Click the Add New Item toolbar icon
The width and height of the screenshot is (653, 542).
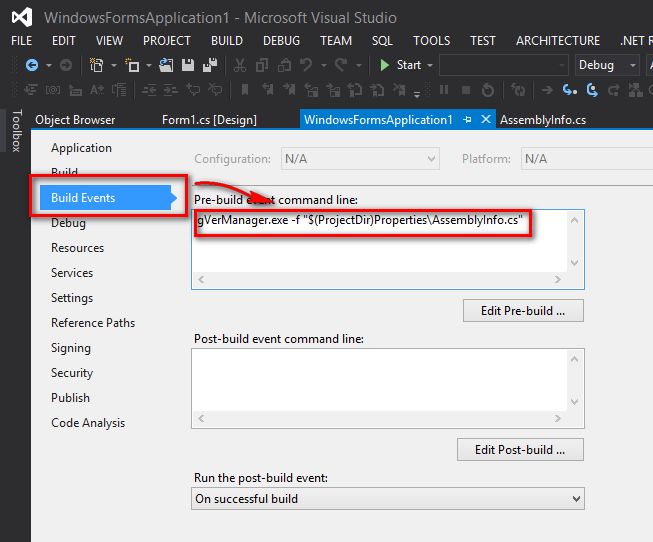click(x=132, y=65)
